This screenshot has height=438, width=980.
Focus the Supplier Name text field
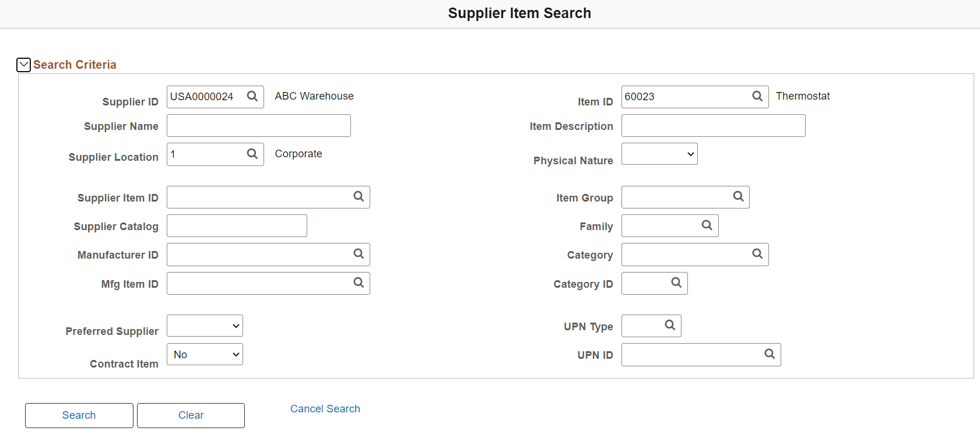[x=258, y=126]
